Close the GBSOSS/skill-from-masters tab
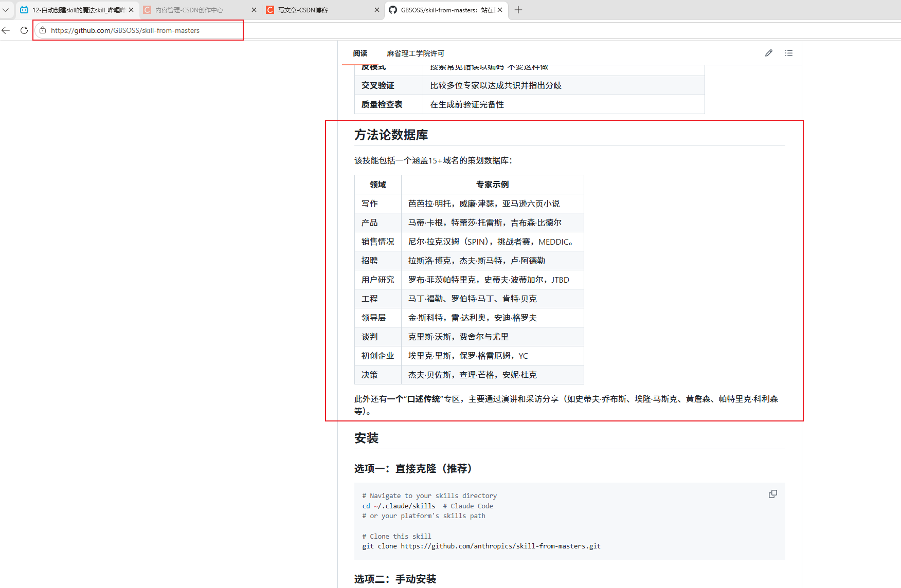Screen dimensions: 901x588 500,10
